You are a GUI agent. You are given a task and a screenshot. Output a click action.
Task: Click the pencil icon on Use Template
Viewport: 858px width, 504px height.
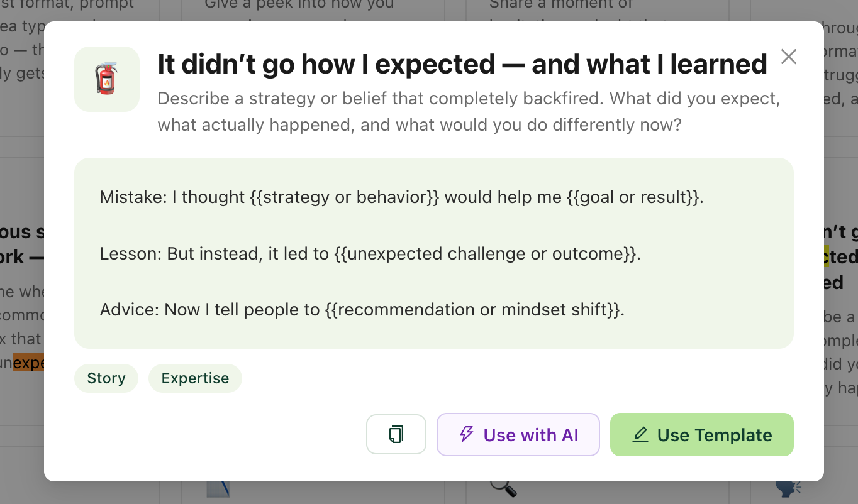click(640, 434)
